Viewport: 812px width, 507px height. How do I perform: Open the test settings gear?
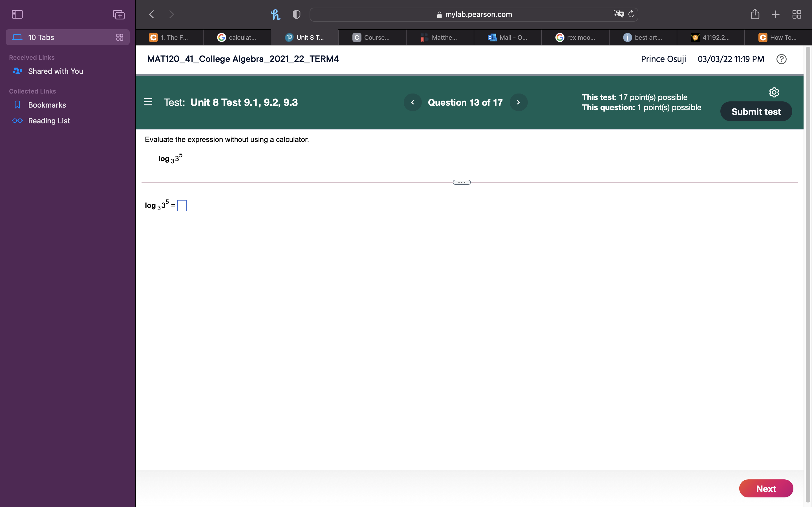(x=774, y=92)
